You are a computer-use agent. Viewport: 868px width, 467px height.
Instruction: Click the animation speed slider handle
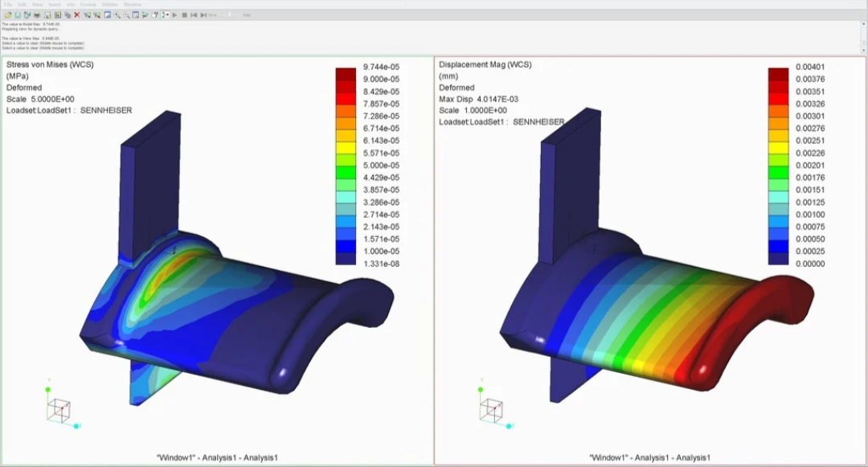click(x=230, y=15)
